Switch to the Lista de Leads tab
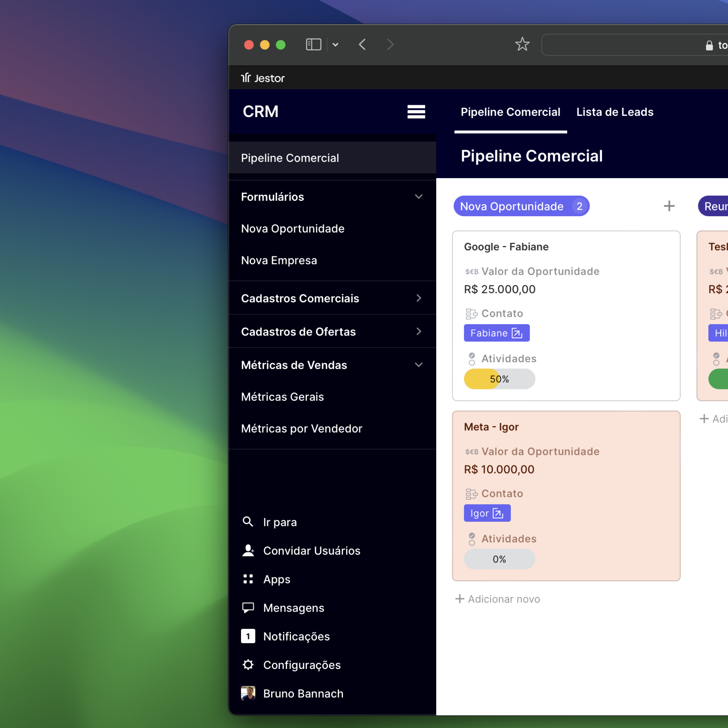728x728 pixels. 615,112
